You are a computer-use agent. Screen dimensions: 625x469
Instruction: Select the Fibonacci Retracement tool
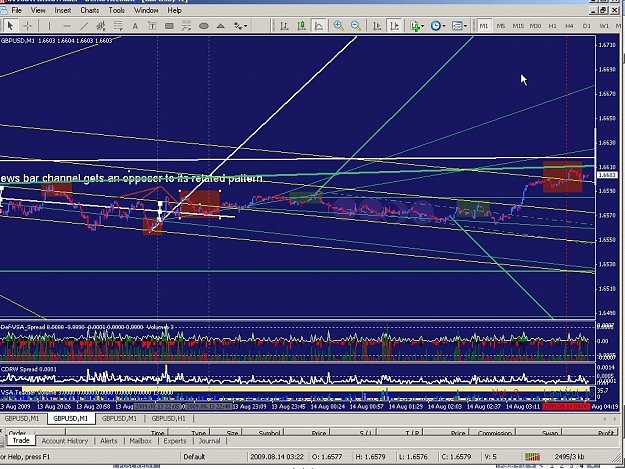tap(118, 26)
